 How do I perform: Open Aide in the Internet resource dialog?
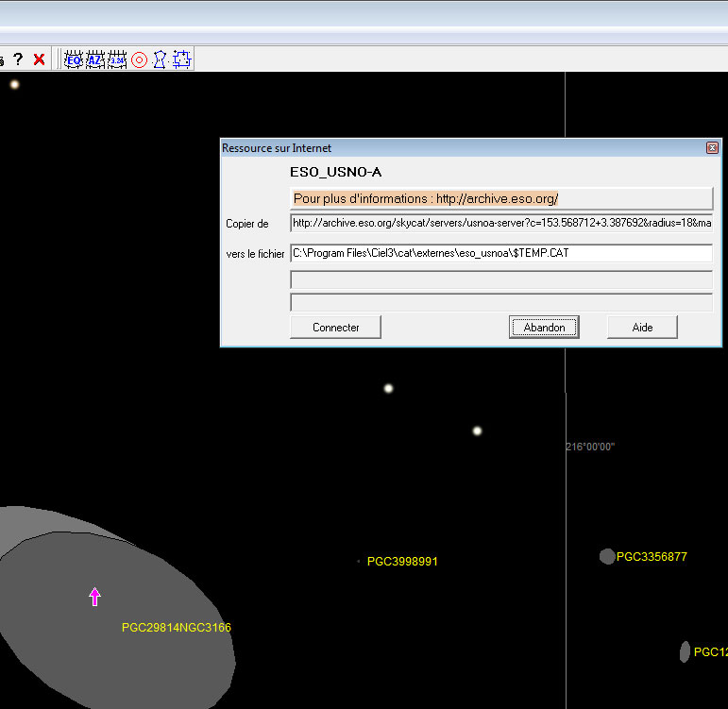[642, 328]
